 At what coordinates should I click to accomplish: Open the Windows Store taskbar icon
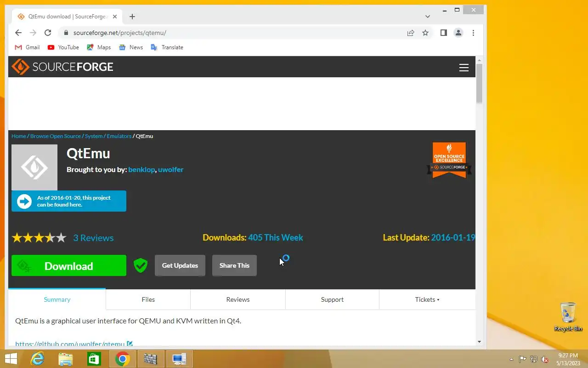[x=94, y=359]
